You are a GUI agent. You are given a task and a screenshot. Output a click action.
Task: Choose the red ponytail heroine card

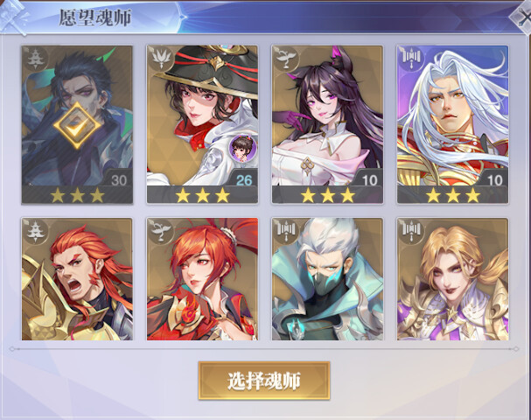[x=202, y=279]
